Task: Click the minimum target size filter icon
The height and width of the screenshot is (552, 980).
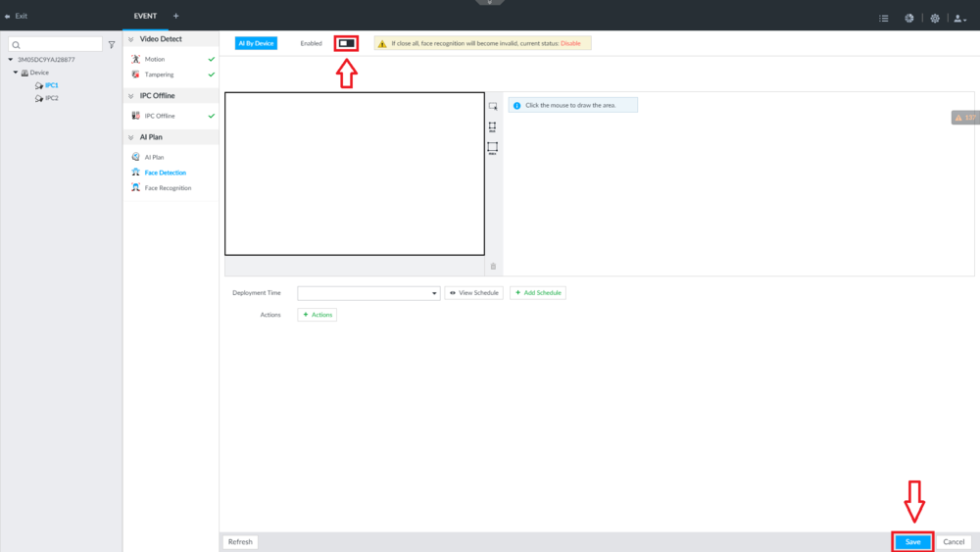Action: (x=493, y=126)
